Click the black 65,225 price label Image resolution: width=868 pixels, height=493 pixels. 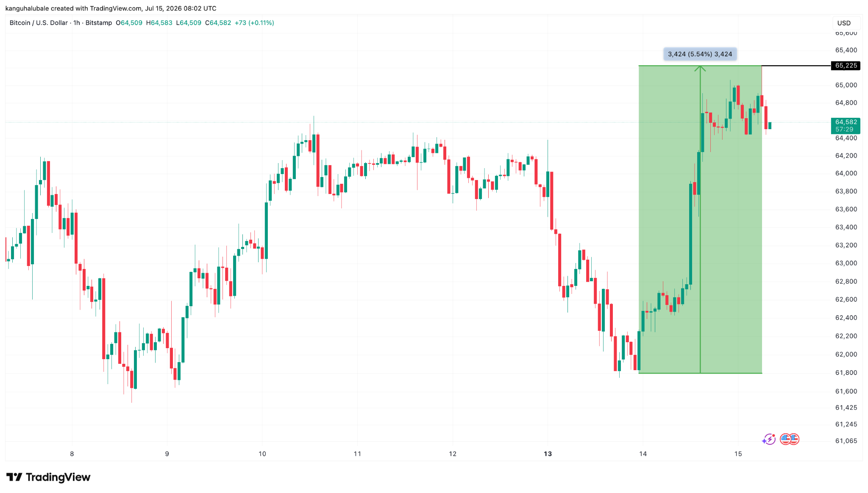(846, 66)
